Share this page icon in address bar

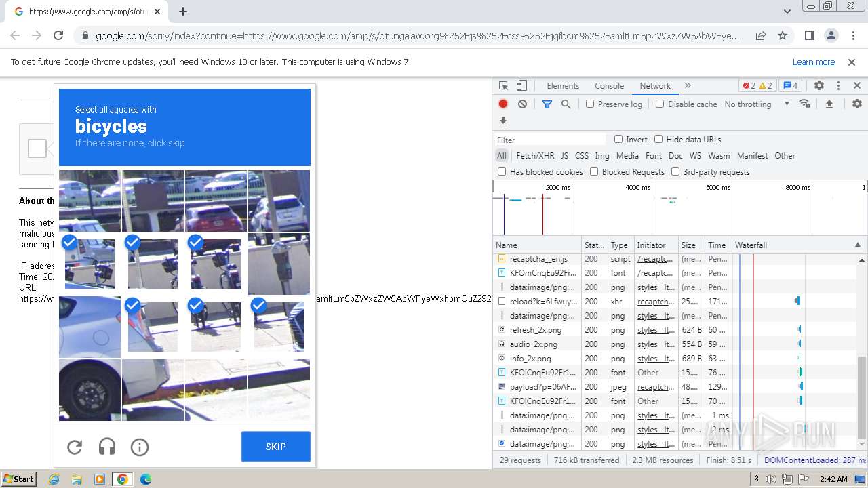coord(761,35)
